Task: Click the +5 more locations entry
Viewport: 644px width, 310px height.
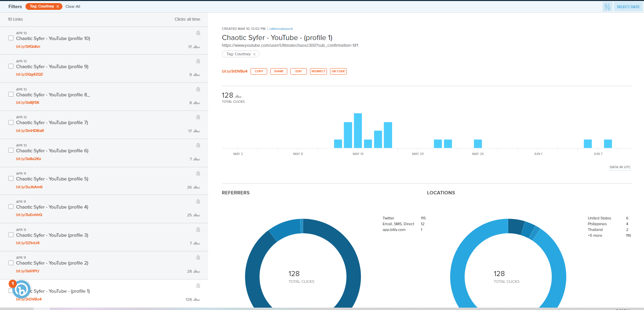Action: [595, 235]
